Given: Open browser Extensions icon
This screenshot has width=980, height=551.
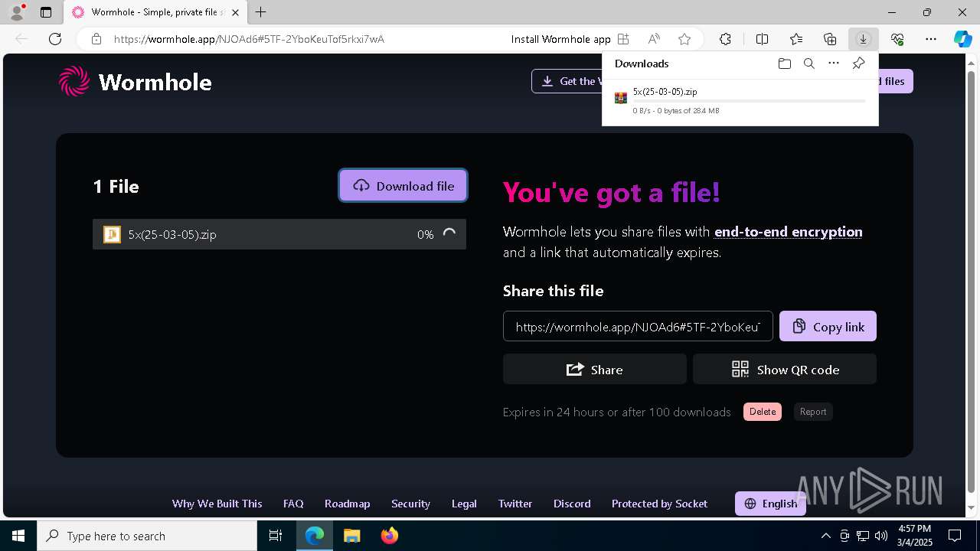Looking at the screenshot, I should 725,39.
